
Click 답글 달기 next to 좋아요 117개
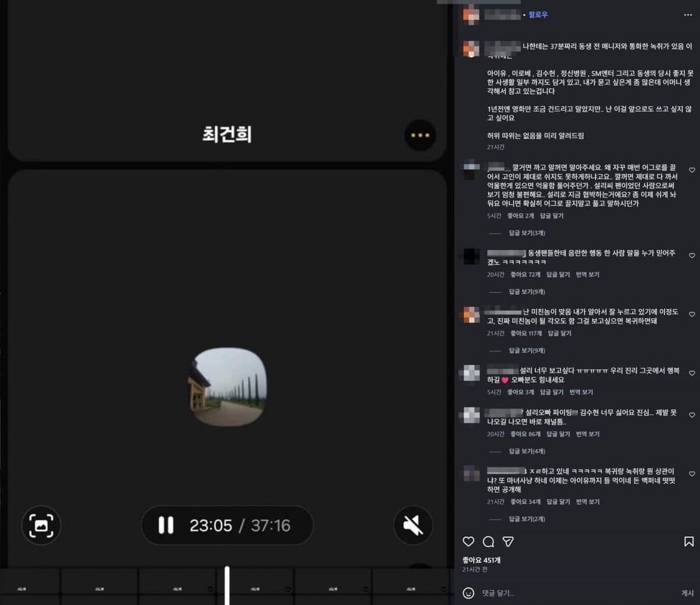(x=560, y=333)
